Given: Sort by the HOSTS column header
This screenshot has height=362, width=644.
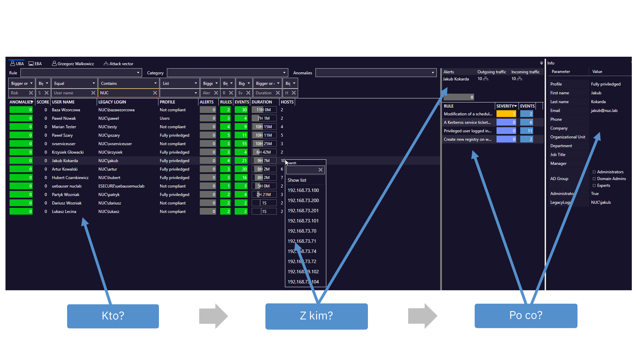Looking at the screenshot, I should [287, 102].
